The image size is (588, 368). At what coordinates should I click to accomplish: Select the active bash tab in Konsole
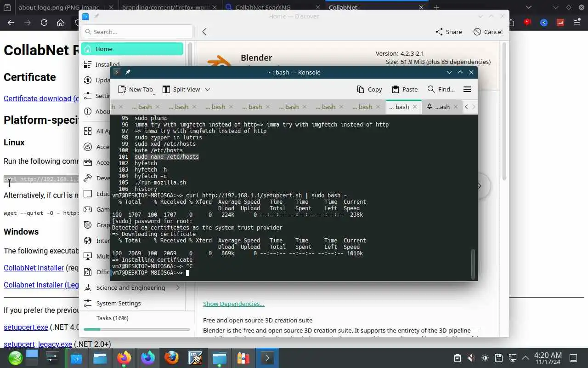pos(398,107)
